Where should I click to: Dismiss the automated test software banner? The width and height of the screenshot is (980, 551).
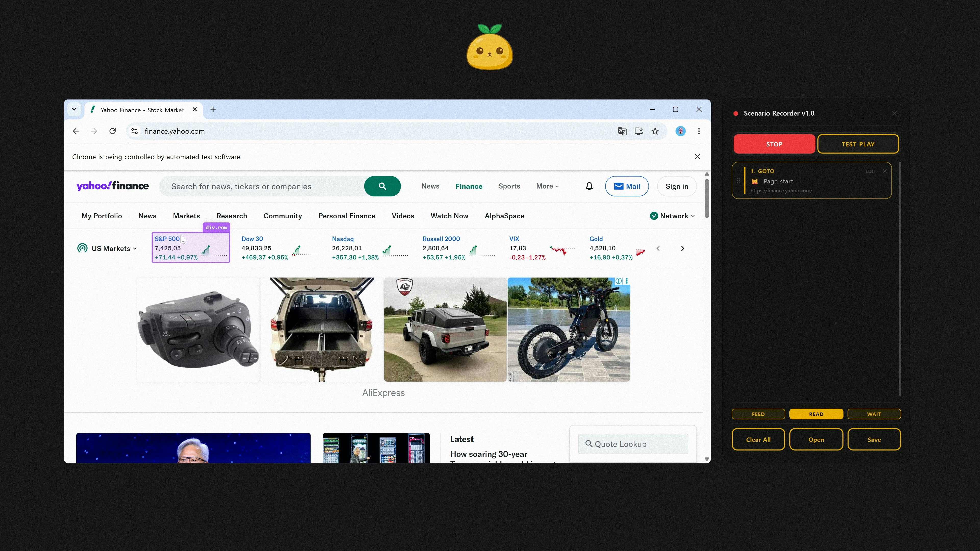pos(697,157)
